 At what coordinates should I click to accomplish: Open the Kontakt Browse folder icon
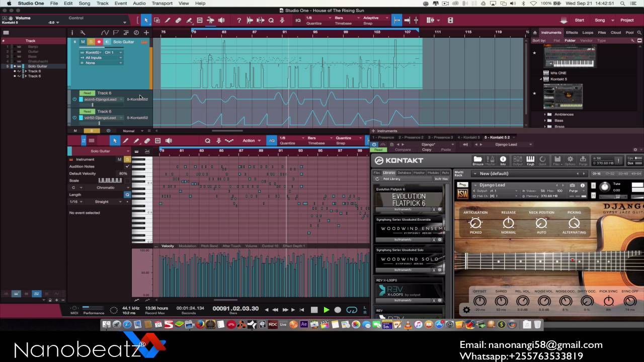coord(478,160)
